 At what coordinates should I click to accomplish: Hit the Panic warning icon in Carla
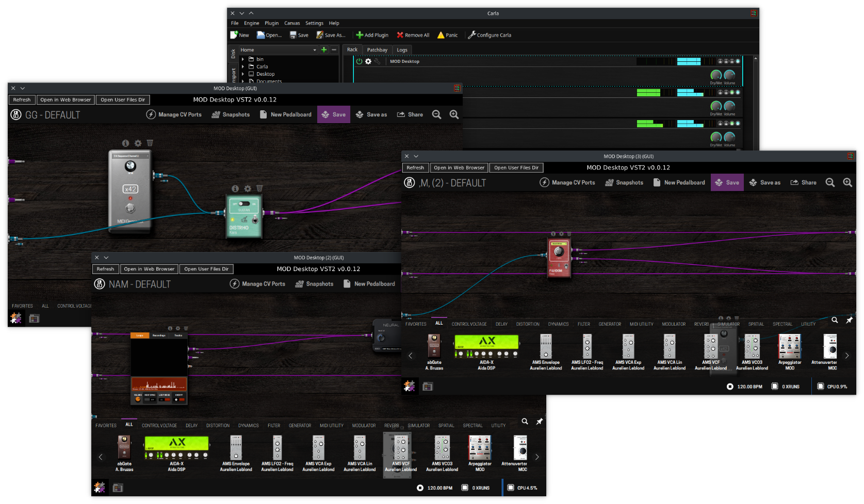[441, 35]
